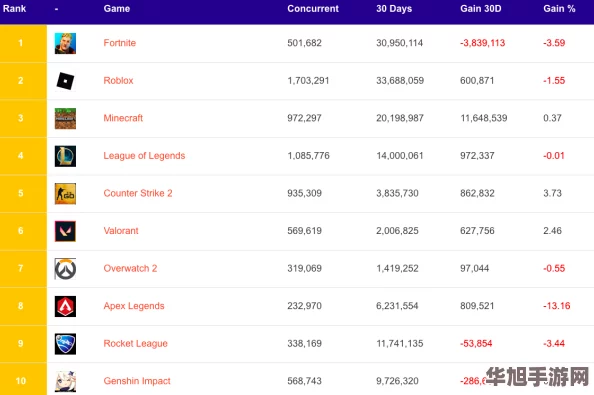Screen dimensions: 594x395
Task: Sort by Gain 30D column header
Action: pyautogui.click(x=481, y=9)
